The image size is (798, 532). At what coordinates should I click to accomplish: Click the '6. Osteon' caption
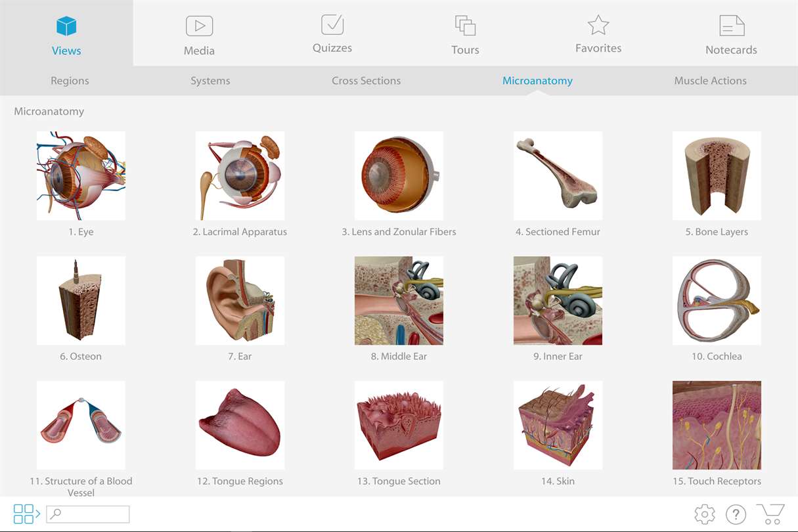tap(81, 357)
